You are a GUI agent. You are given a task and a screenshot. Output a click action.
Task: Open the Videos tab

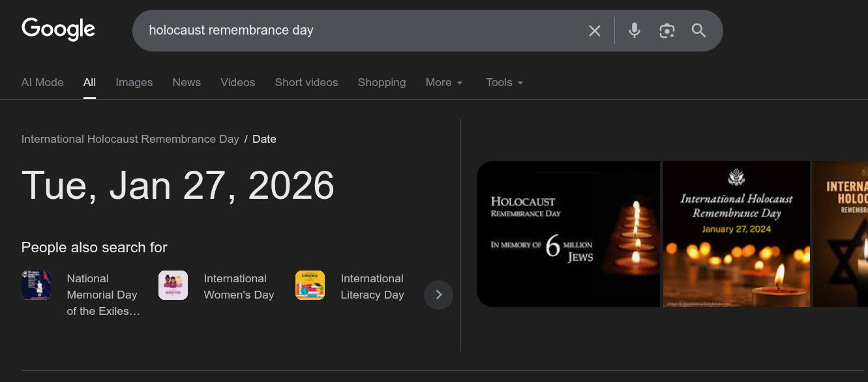[237, 83]
